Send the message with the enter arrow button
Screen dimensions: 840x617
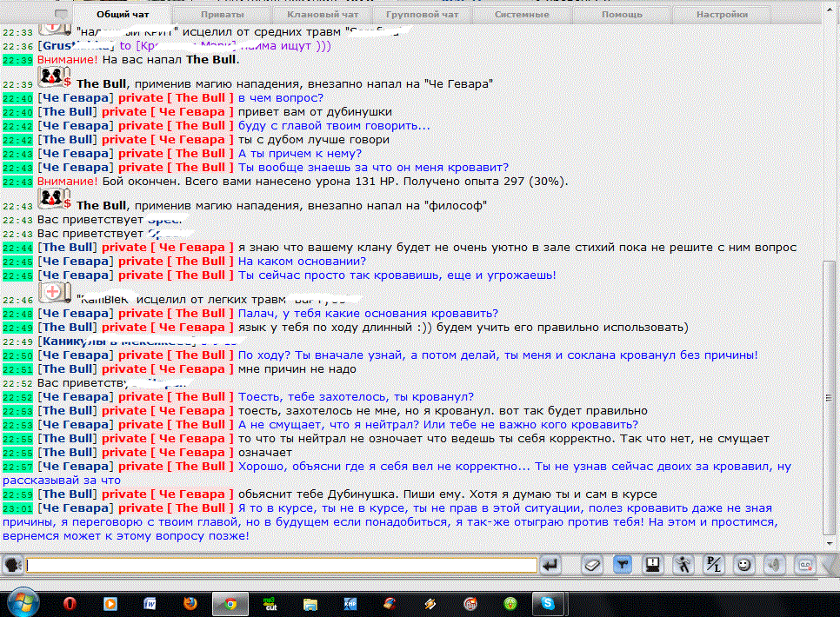(x=550, y=565)
